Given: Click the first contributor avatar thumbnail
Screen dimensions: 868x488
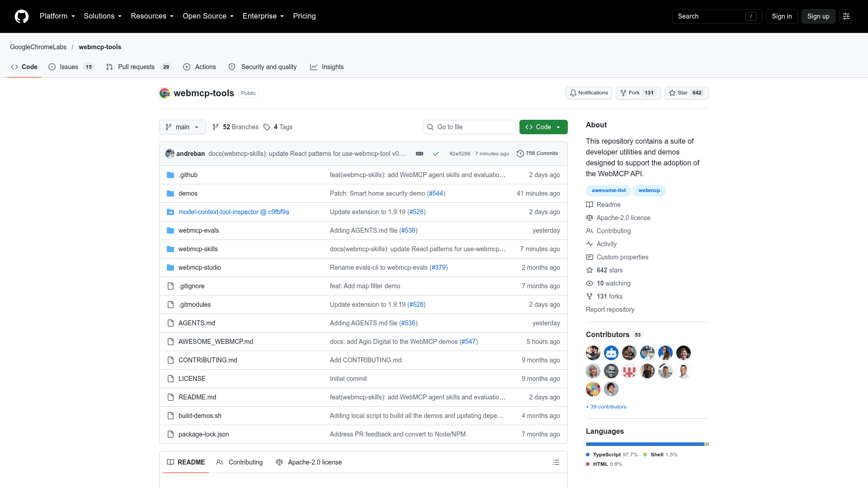Looking at the screenshot, I should click(x=593, y=353).
